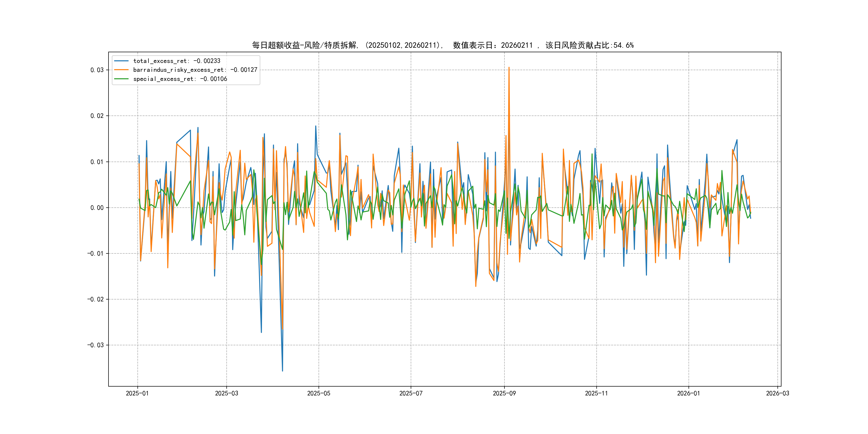Click the blue total_excess_ret legend line
The width and height of the screenshot is (868, 434).
point(121,61)
